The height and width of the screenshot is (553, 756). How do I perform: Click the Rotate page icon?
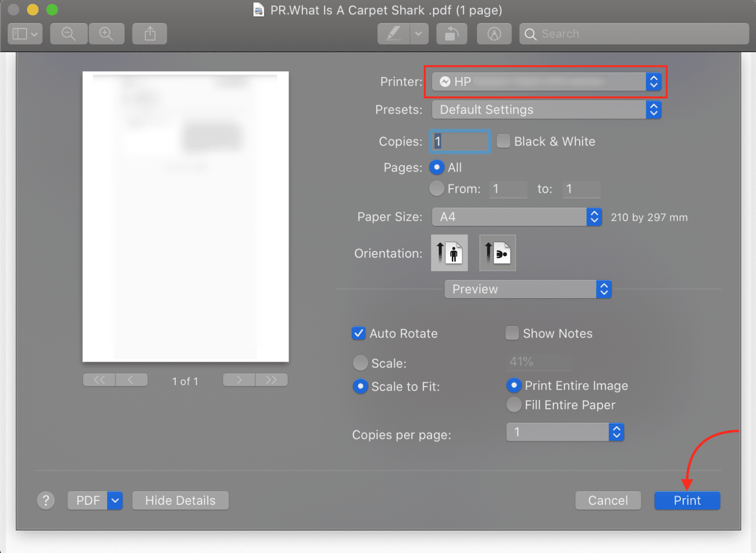451,33
